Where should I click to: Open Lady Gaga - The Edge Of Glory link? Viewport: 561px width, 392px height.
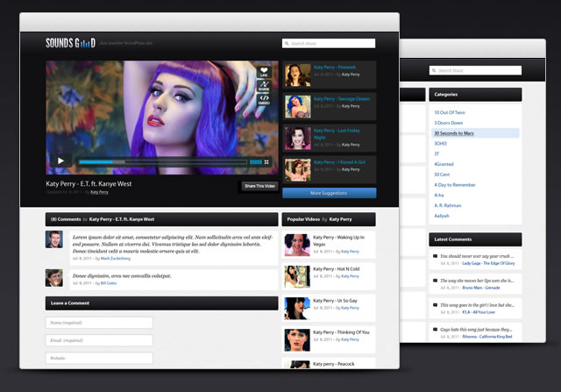(489, 263)
